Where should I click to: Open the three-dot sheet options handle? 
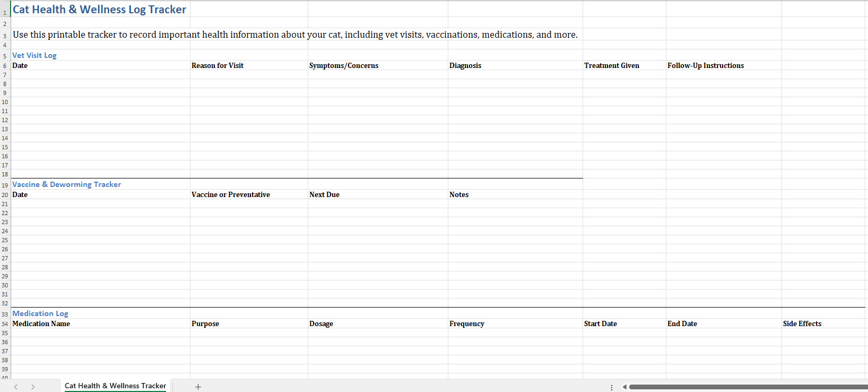612,387
